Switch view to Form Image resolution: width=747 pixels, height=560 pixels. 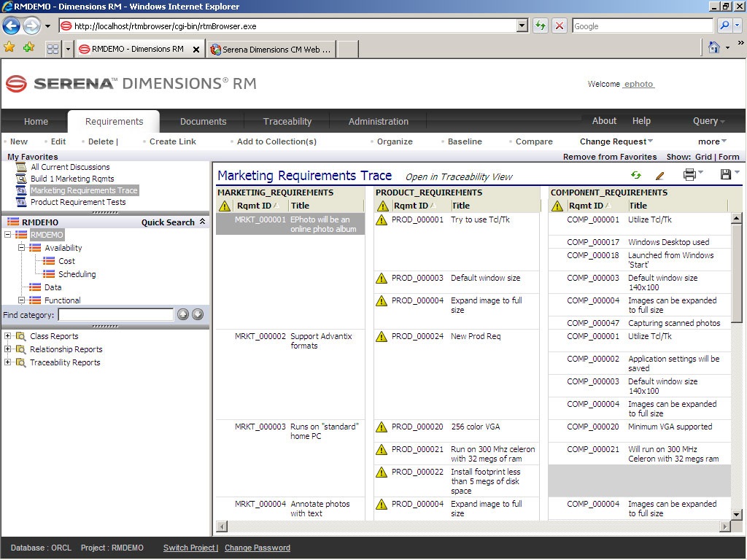(729, 157)
